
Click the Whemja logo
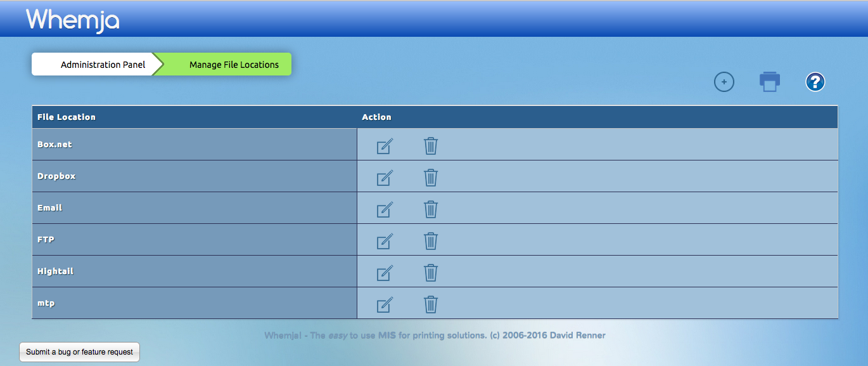coord(73,20)
